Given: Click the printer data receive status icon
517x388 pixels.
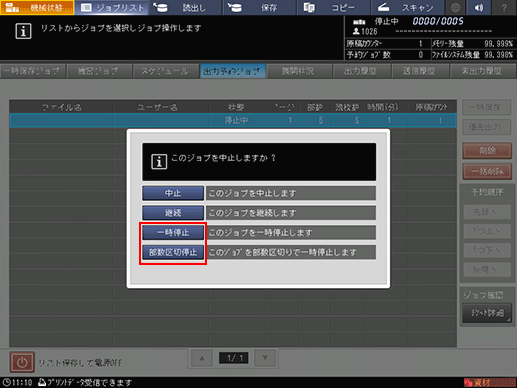Looking at the screenshot, I should pos(42,382).
